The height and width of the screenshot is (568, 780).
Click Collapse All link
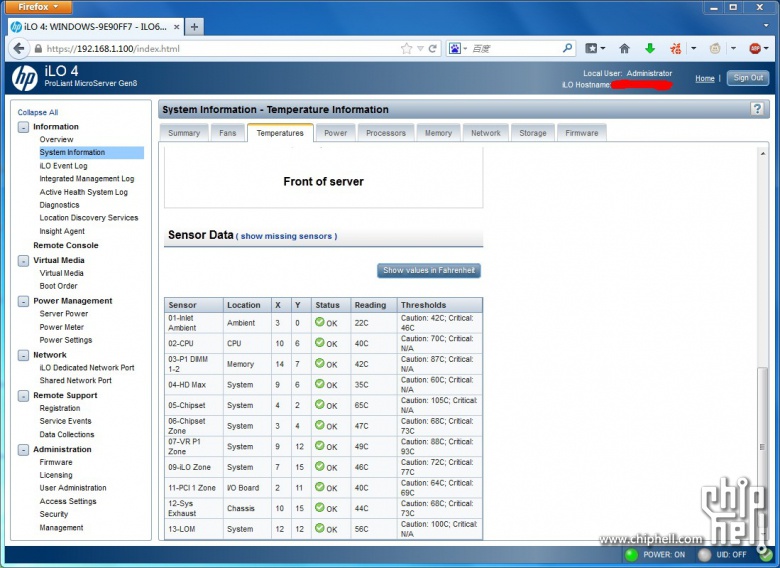point(38,112)
